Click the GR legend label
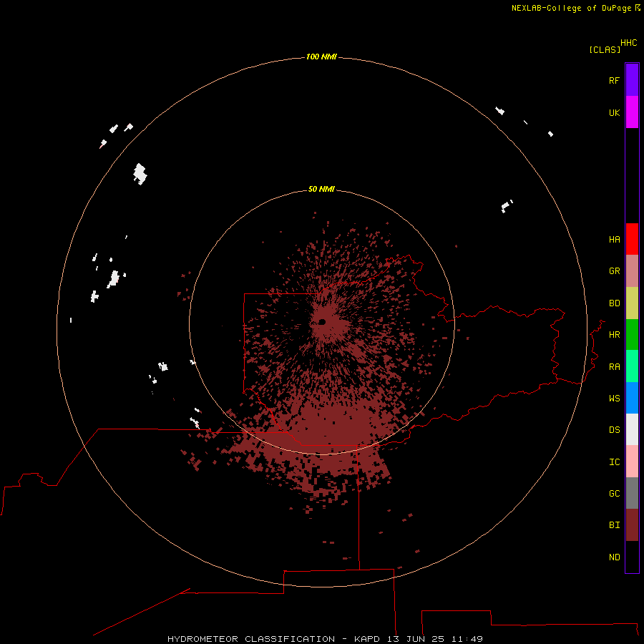This screenshot has height=644, width=644. (614, 271)
